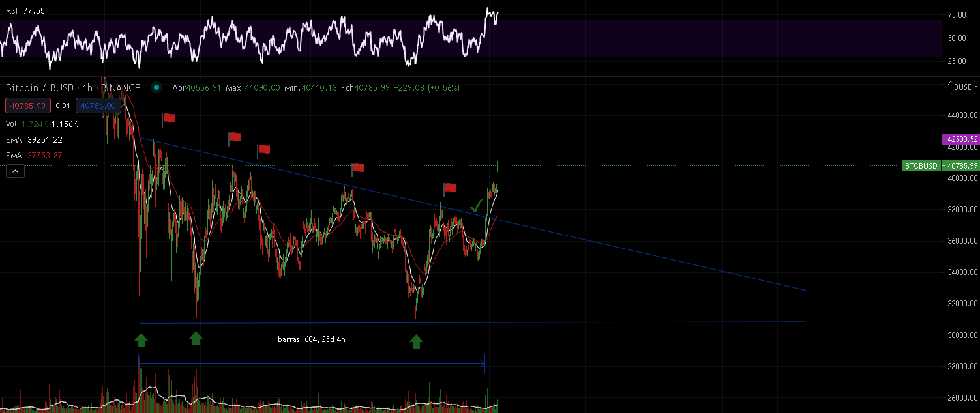This screenshot has height=413, width=980.
Task: Click the 26000.00 price axis label
Action: (x=961, y=397)
